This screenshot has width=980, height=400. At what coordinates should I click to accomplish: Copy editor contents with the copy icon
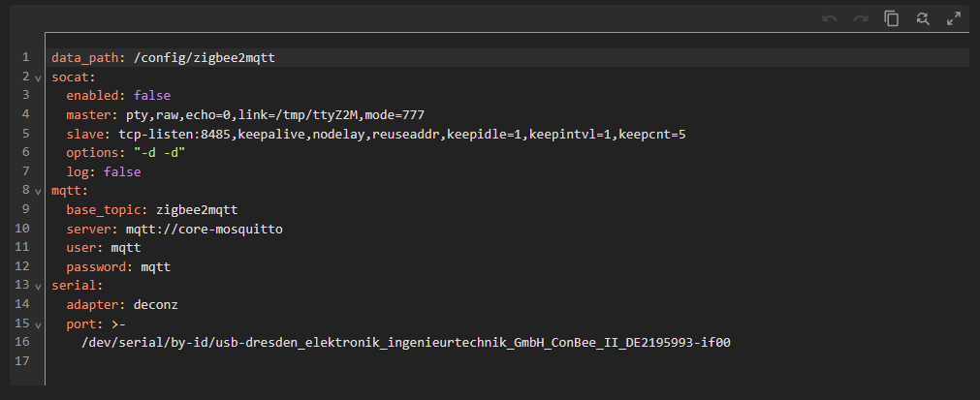click(891, 18)
